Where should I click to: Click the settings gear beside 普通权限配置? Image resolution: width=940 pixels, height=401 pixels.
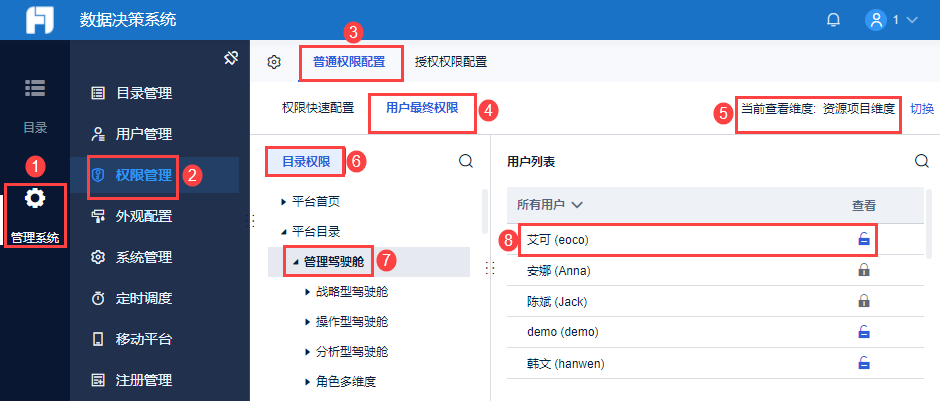(x=274, y=62)
